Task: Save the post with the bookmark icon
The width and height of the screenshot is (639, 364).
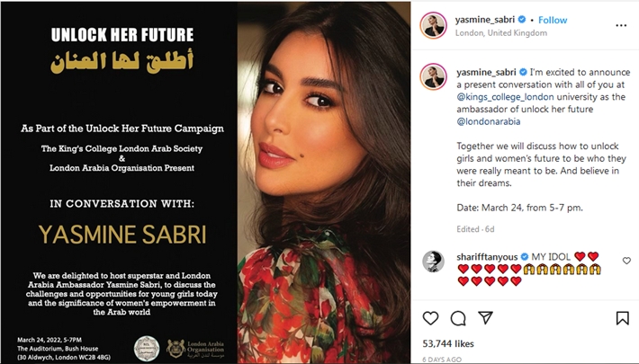Action: (x=622, y=318)
